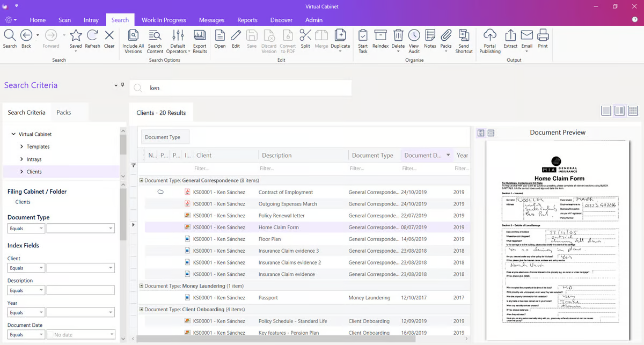
Task: Switch to the Work In Progress tab
Action: 164,20
